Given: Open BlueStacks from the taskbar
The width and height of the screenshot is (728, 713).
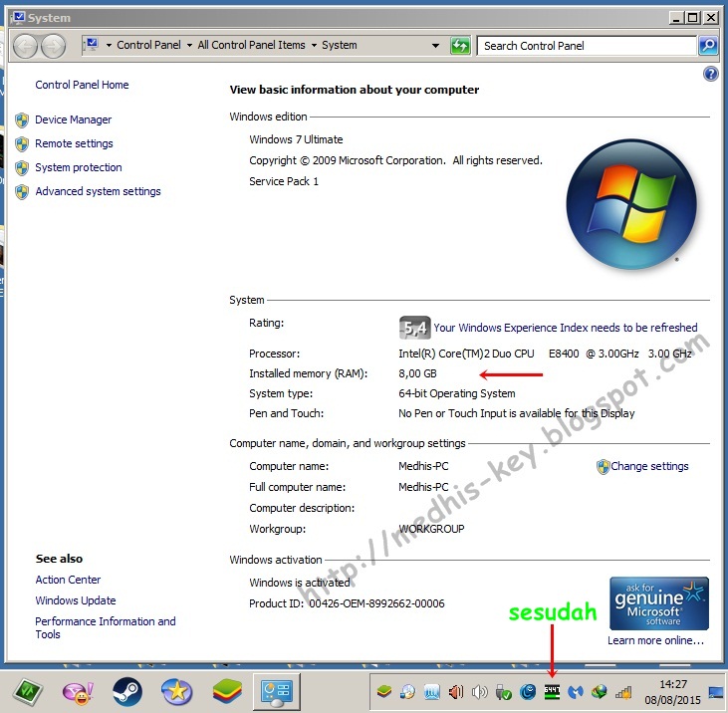Looking at the screenshot, I should pos(227,692).
